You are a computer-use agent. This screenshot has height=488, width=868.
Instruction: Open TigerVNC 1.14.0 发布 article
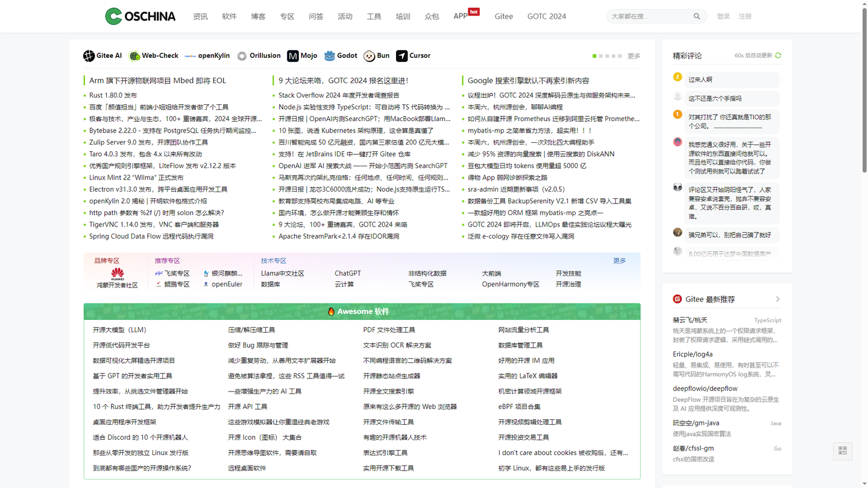[x=154, y=225]
